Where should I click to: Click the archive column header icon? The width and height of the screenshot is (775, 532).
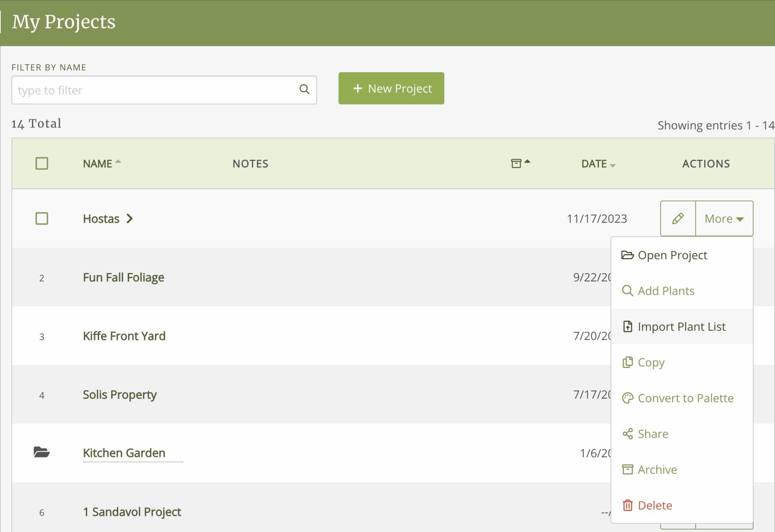(516, 163)
